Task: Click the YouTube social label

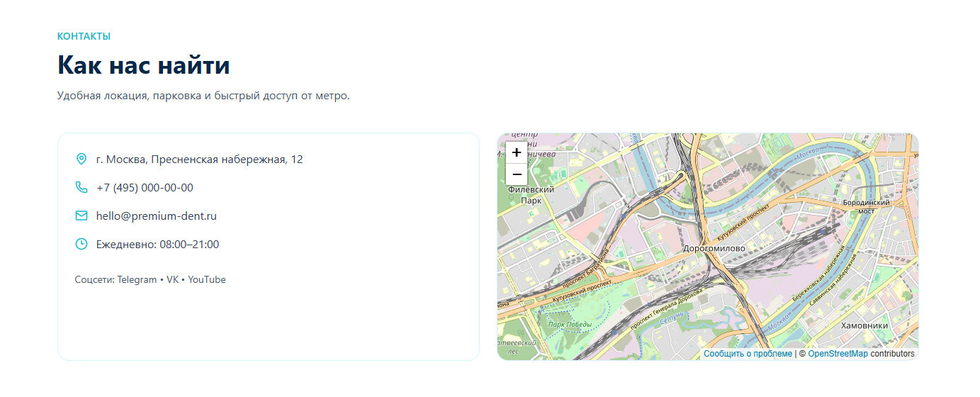Action: point(207,279)
